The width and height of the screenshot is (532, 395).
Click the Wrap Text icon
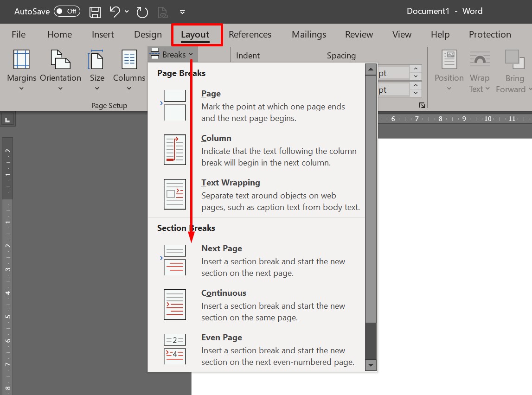click(480, 59)
